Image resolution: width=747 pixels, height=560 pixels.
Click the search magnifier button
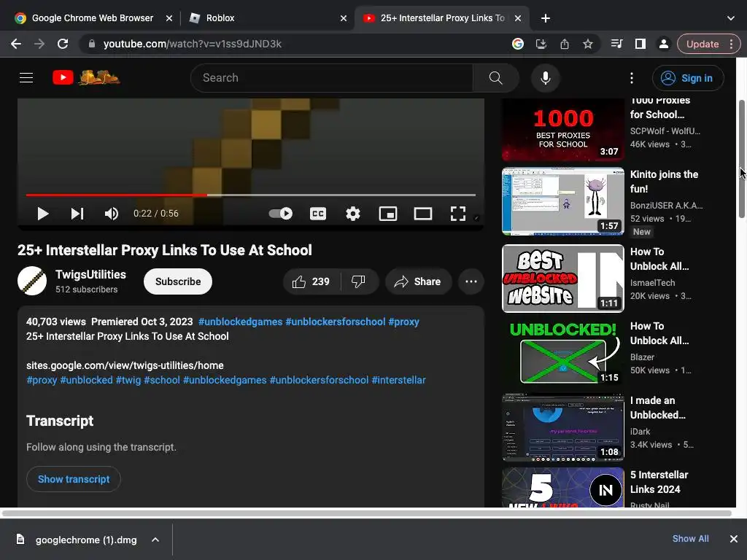pyautogui.click(x=495, y=77)
